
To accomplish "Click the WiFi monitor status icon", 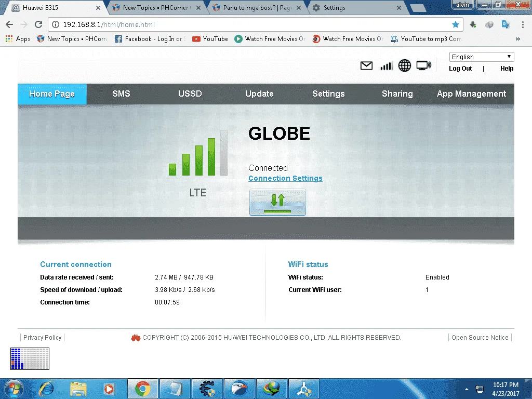I will [423, 65].
